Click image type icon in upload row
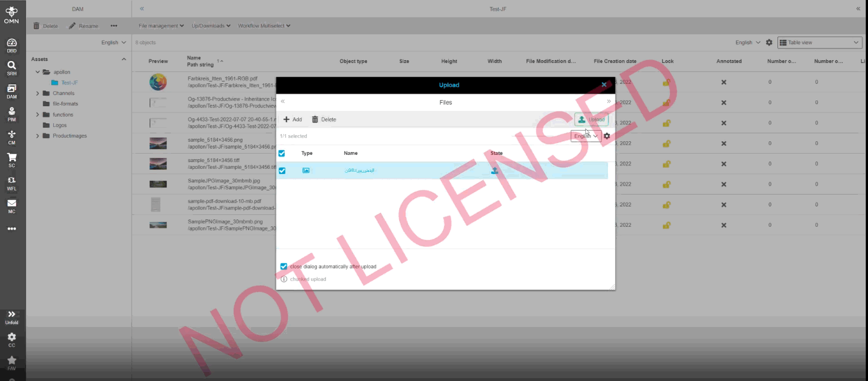Viewport: 868px width, 381px height. click(306, 171)
